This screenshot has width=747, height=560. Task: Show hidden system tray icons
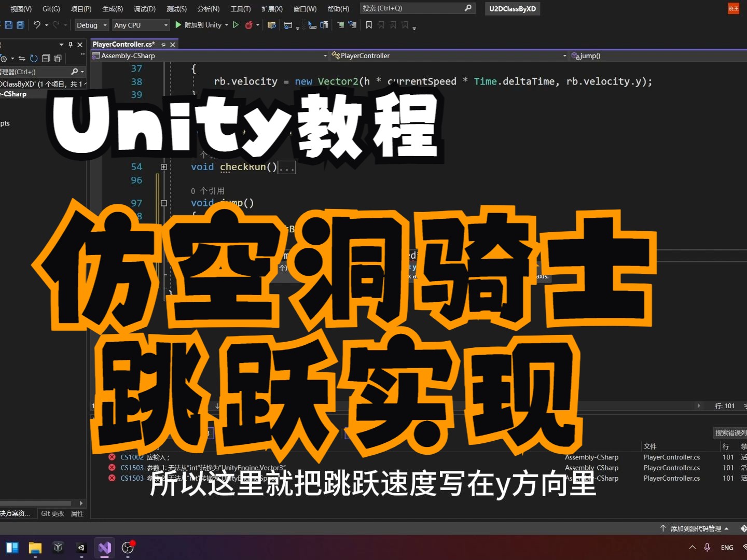coord(692,548)
